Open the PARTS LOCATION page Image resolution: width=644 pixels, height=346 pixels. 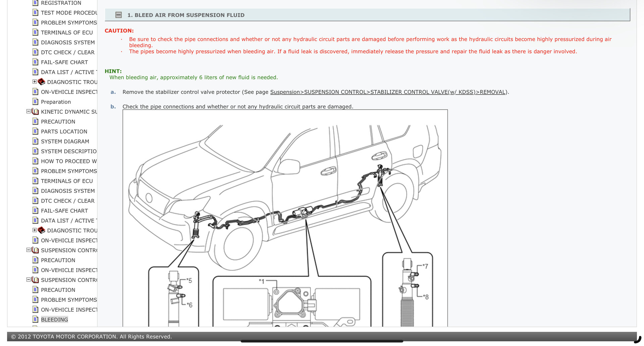pyautogui.click(x=64, y=131)
